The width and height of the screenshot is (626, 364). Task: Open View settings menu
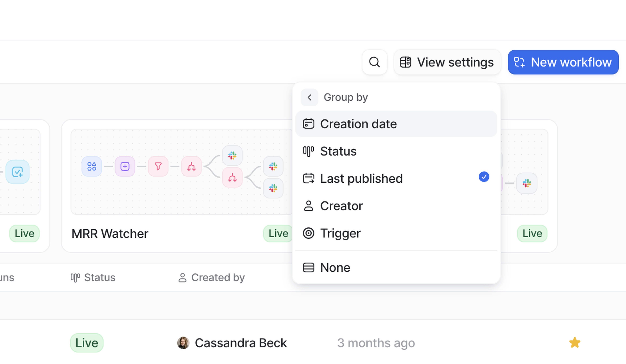tap(447, 62)
